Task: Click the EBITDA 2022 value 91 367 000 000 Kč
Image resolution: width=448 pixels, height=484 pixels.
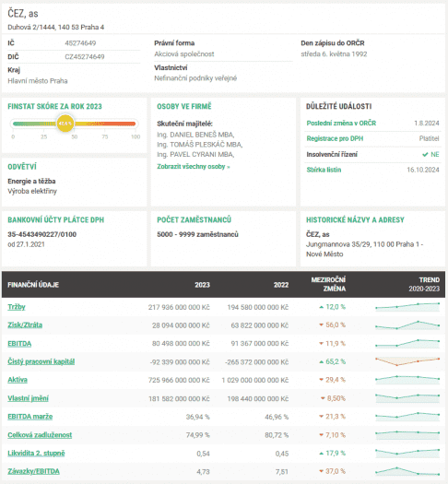Action: point(259,344)
